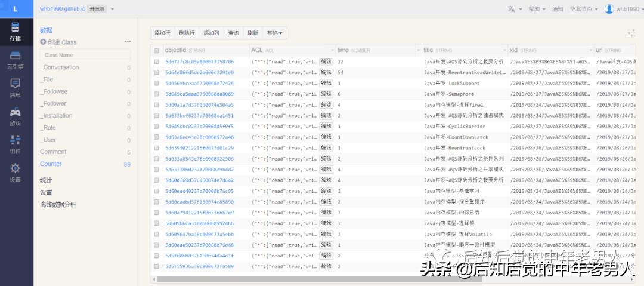The image size is (644, 286).
Task: Open the 设置 link under data panel
Action: 46,192
